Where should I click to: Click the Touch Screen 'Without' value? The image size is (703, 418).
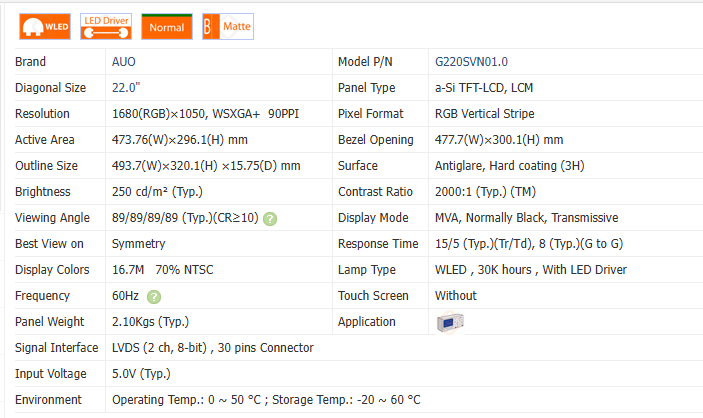(456, 296)
